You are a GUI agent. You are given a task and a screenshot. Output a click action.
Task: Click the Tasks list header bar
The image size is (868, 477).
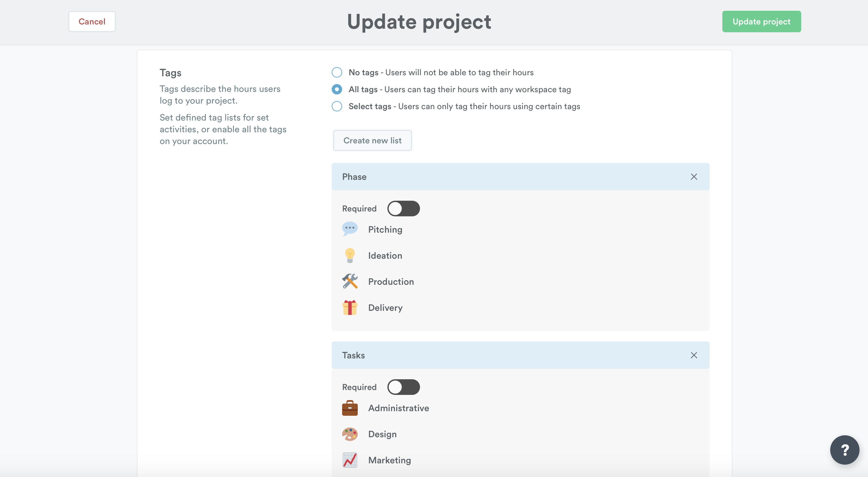[x=505, y=355]
